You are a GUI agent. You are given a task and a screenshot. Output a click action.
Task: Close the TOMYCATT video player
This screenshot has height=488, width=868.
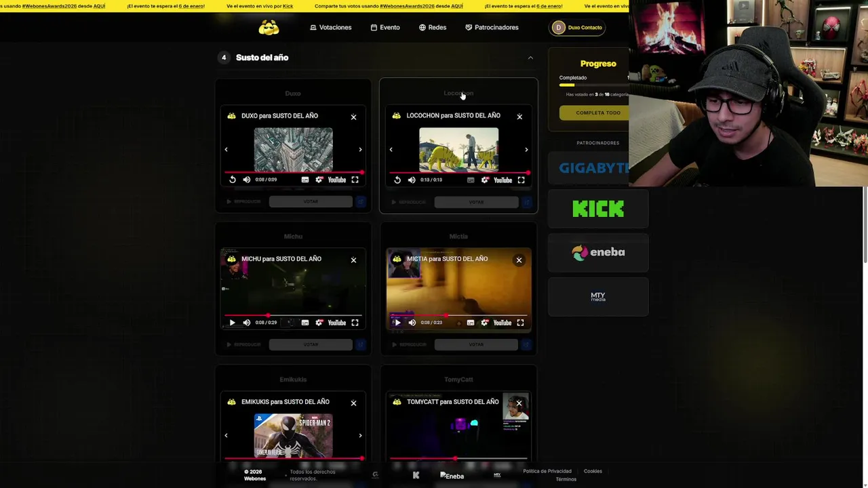click(x=519, y=403)
